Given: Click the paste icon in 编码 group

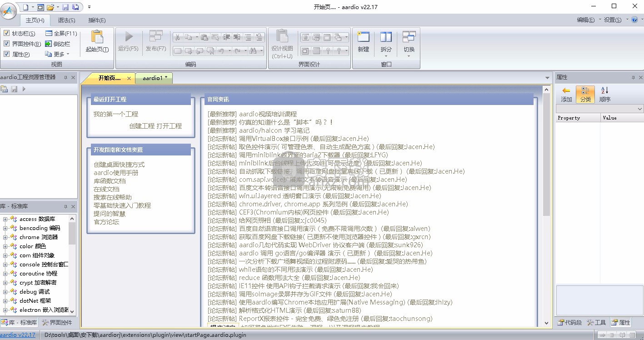Looking at the screenshot, I should click(205, 37).
